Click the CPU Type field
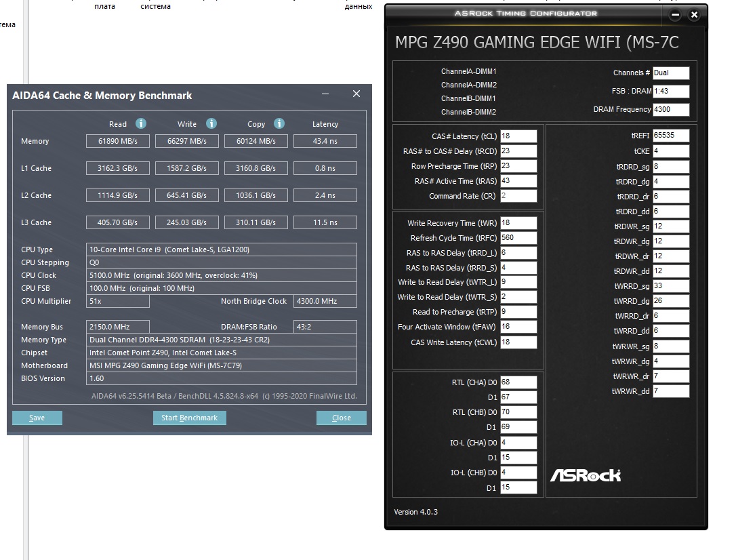Screen dimensions: 736x560 [222, 249]
